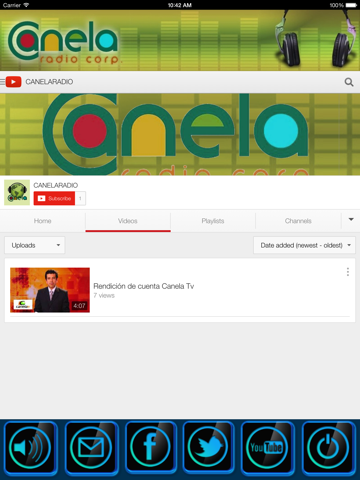This screenshot has height=480, width=360.
Task: Open the Rendición de cuenta Canela Tv title
Action: [x=144, y=286]
